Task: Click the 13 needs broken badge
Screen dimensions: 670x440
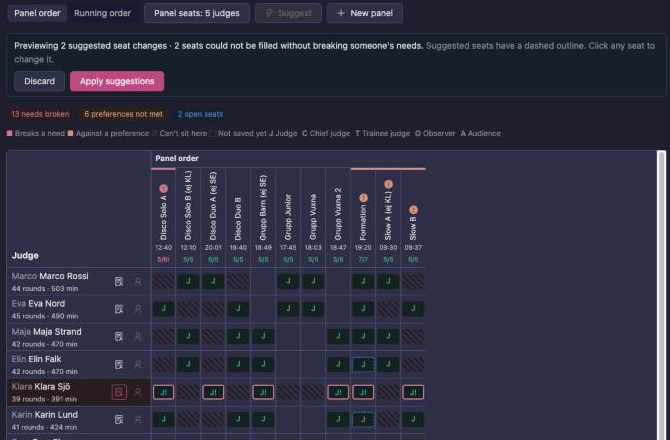Action: tap(40, 114)
